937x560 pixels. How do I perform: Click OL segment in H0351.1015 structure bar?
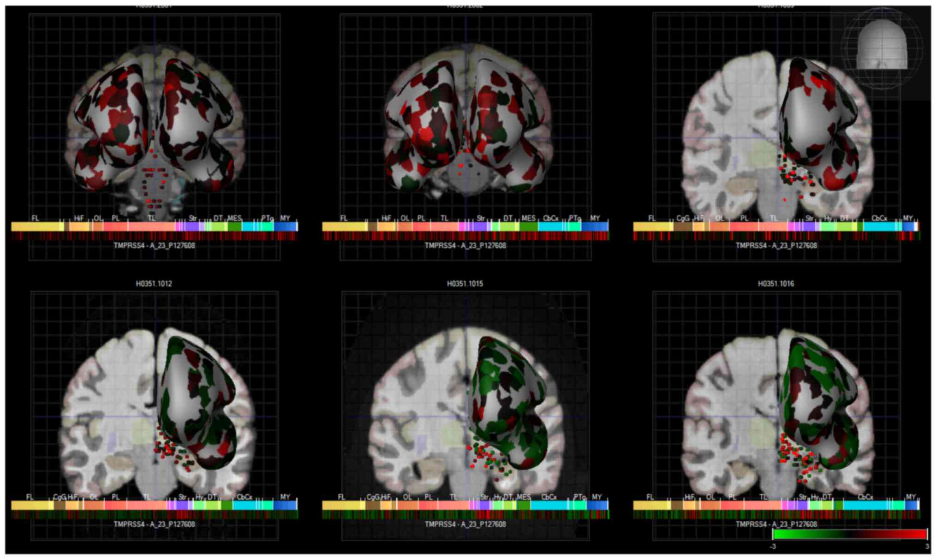pyautogui.click(x=407, y=505)
